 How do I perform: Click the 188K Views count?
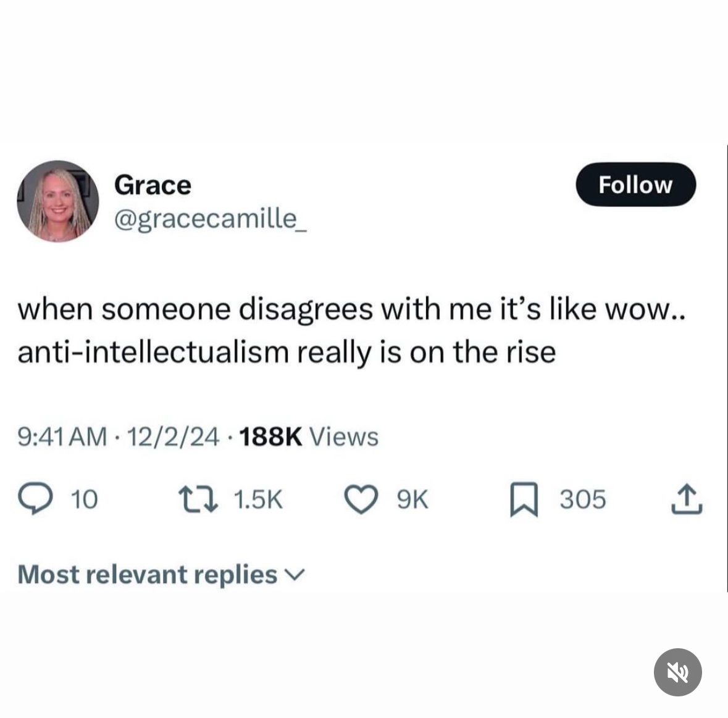click(x=308, y=436)
